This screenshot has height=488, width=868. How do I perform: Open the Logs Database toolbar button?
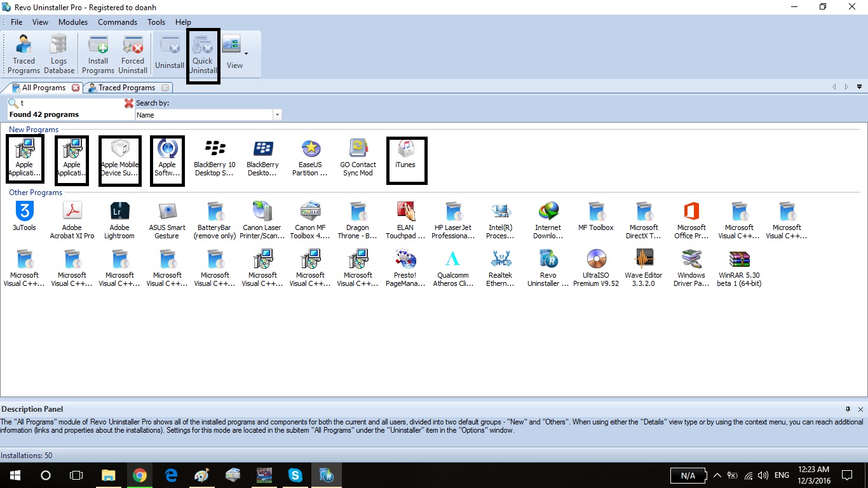pos(58,53)
